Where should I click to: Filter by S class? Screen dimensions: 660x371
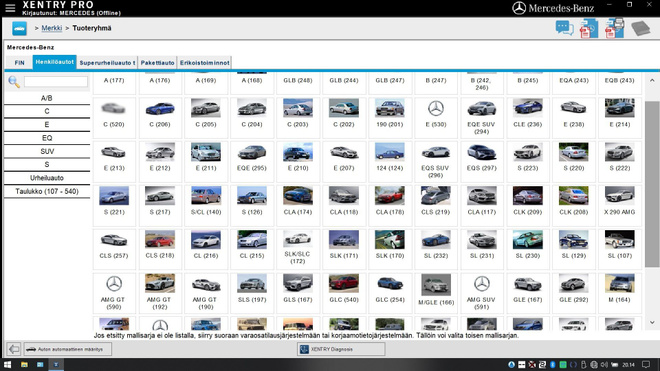click(47, 165)
